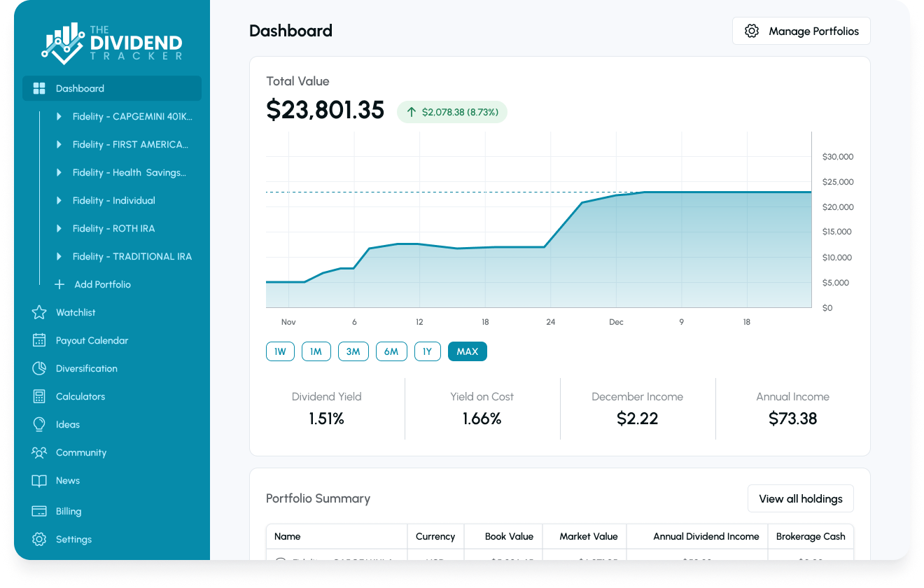Click the Diversification pie chart icon
Image resolution: width=924 pixels, height=588 pixels.
coord(39,368)
